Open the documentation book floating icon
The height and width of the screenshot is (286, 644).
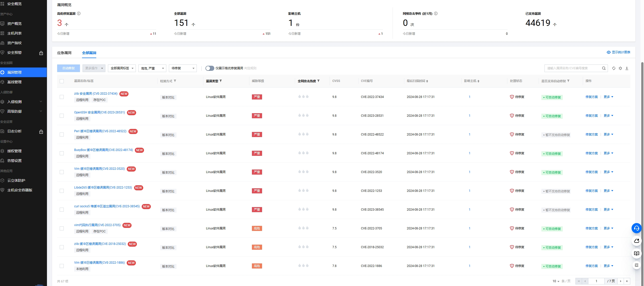pyautogui.click(x=636, y=253)
